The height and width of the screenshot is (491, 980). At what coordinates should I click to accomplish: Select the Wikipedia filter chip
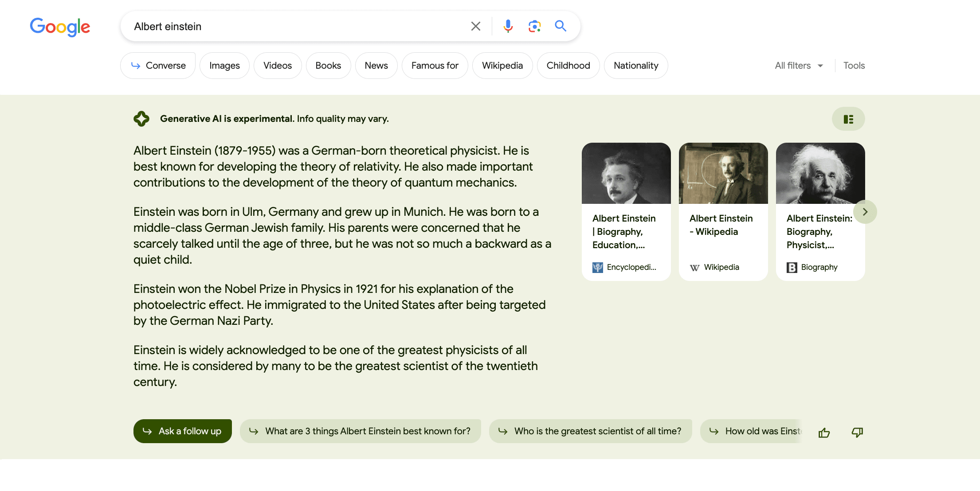502,66
